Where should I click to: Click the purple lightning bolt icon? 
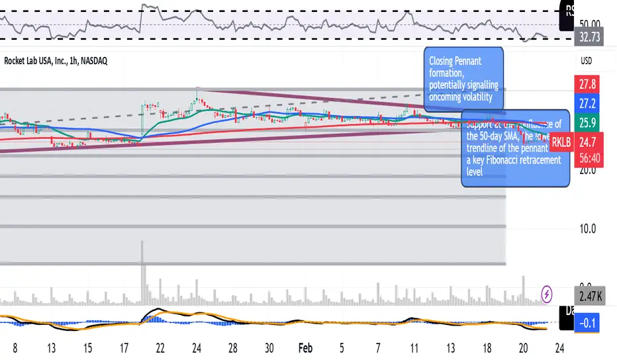[547, 294]
